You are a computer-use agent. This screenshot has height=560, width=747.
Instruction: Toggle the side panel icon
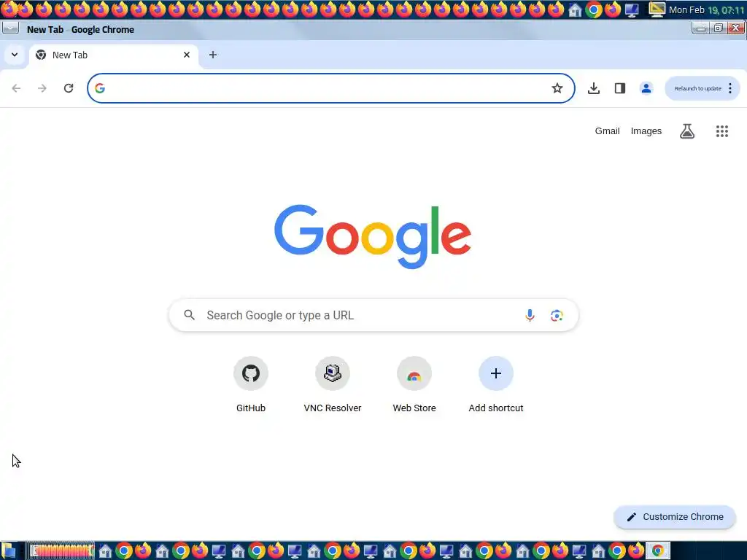[620, 88]
